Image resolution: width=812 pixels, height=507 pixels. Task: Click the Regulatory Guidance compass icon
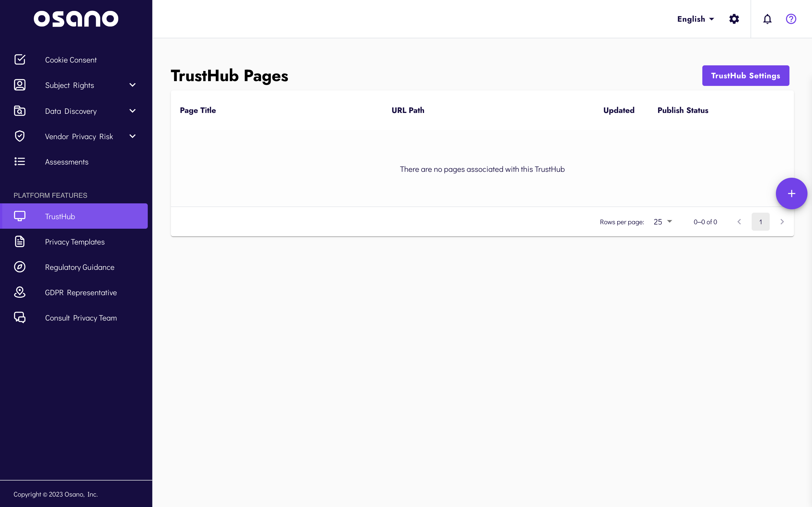pyautogui.click(x=20, y=267)
